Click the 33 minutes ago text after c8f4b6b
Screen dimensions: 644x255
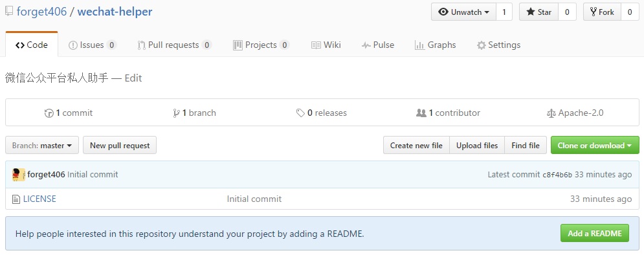[x=603, y=175]
